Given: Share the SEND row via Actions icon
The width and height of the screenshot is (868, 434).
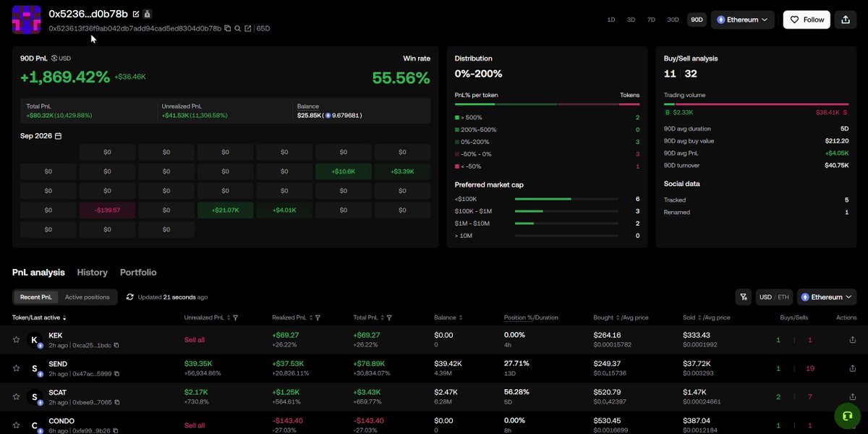Looking at the screenshot, I should (x=851, y=369).
